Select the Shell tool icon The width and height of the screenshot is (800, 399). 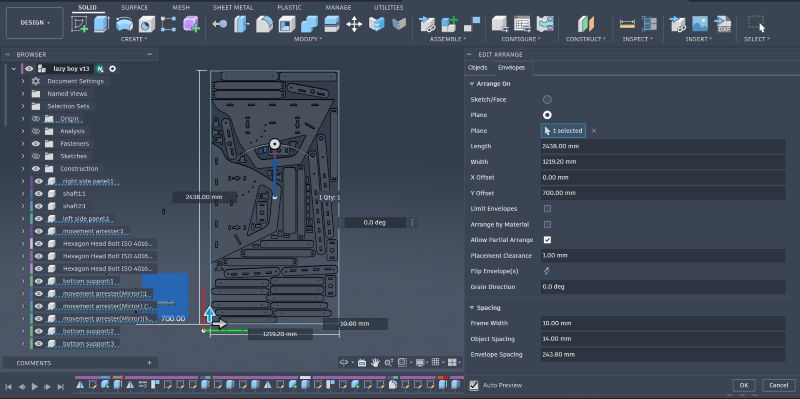[x=287, y=23]
